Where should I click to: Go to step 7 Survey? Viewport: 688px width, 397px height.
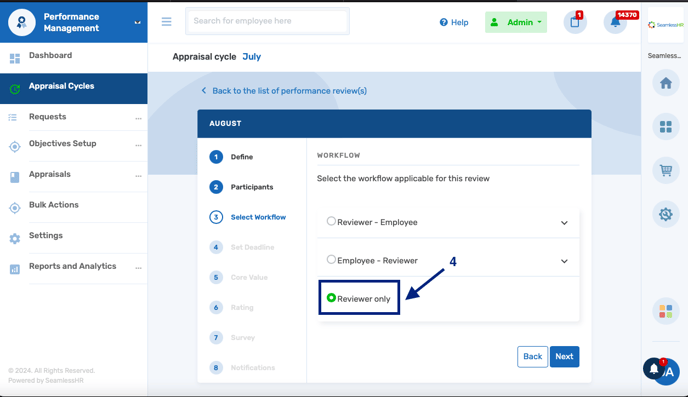232,337
